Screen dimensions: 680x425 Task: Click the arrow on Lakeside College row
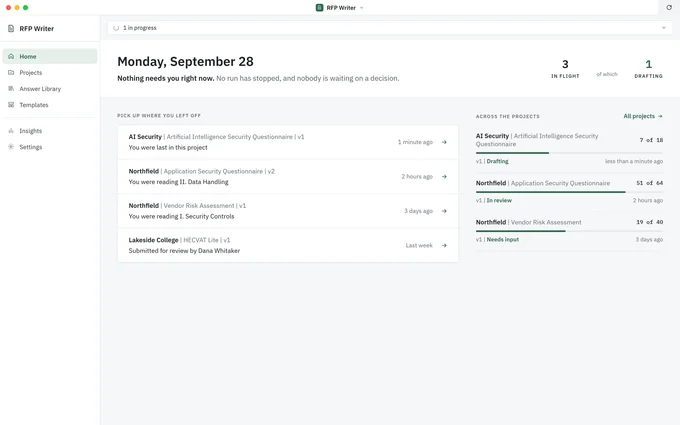[444, 245]
